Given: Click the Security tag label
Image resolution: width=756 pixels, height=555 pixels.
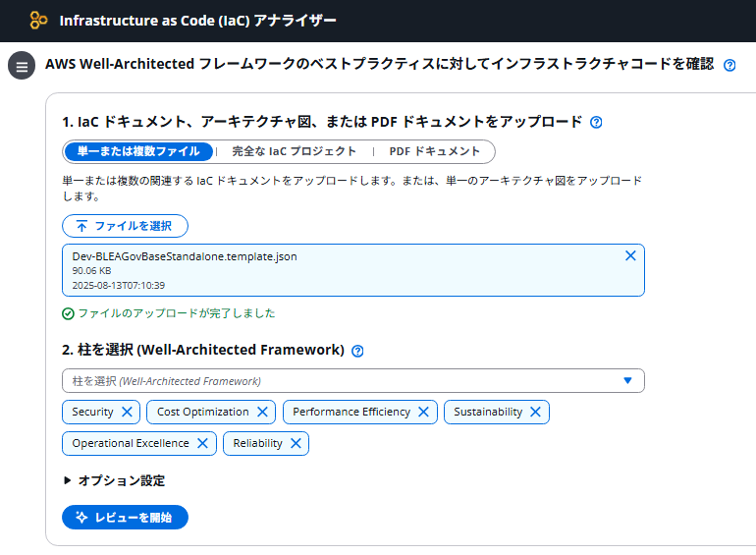Looking at the screenshot, I should pyautogui.click(x=92, y=412).
